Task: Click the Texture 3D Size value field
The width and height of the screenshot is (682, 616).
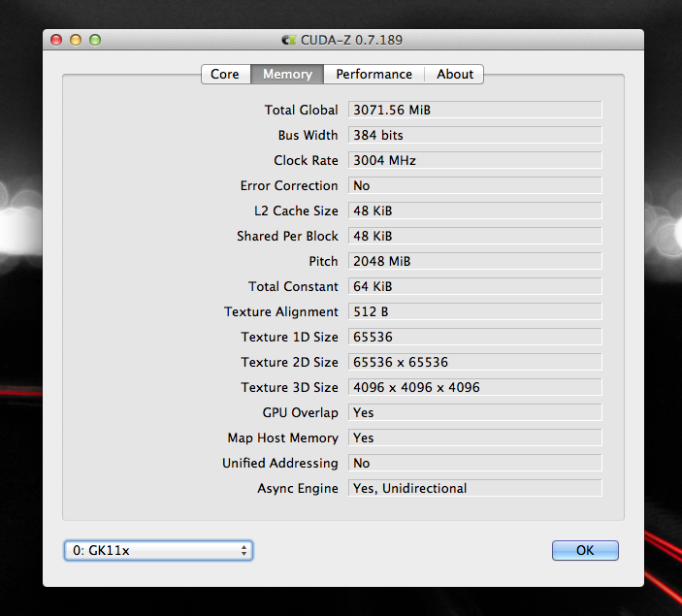Action: tap(475, 387)
